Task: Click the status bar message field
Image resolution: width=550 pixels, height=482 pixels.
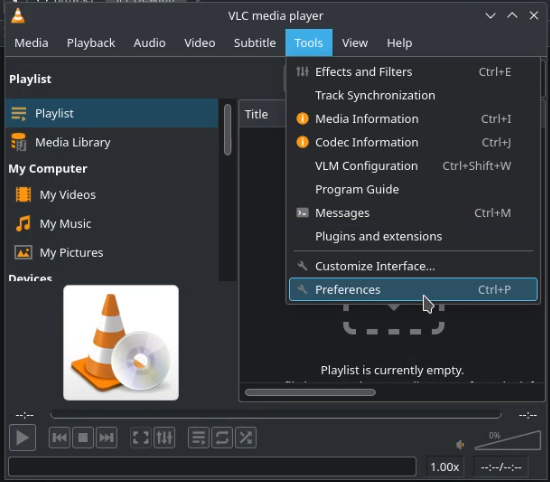Action: click(212, 467)
